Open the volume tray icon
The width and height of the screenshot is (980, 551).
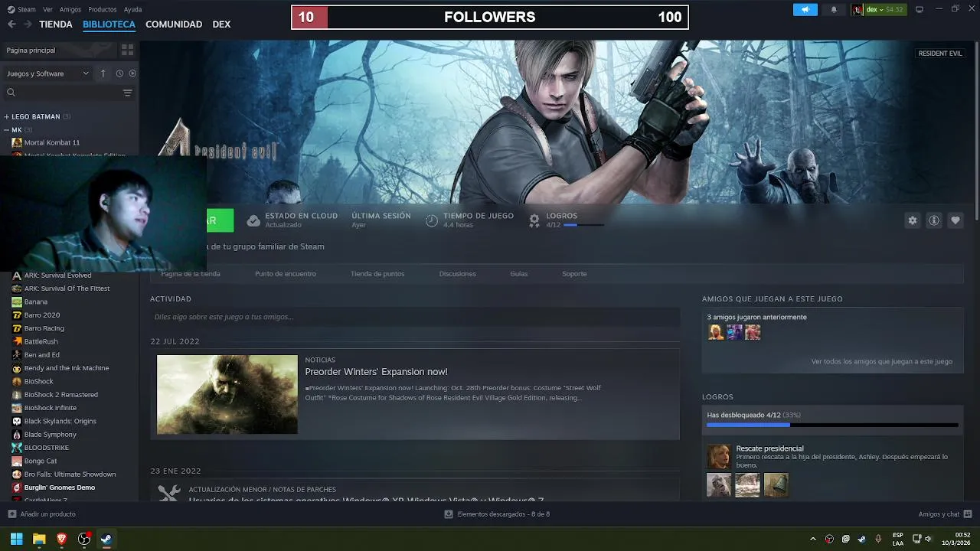(x=929, y=539)
